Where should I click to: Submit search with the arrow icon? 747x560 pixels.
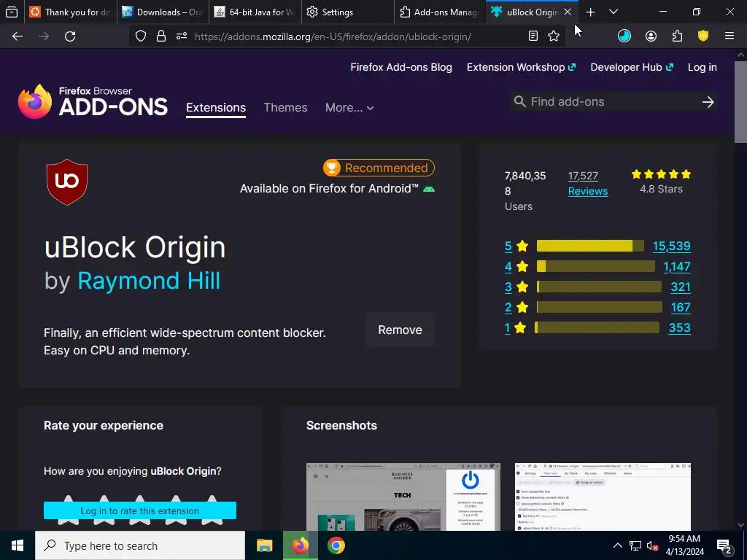pyautogui.click(x=708, y=101)
